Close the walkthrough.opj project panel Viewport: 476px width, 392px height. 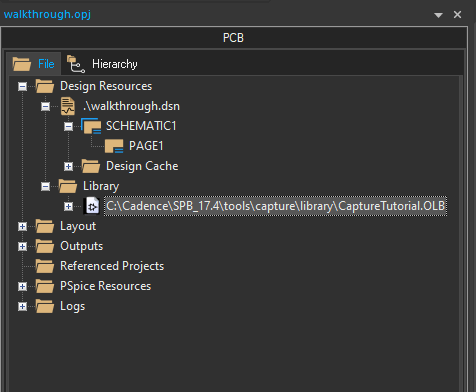[x=457, y=15]
